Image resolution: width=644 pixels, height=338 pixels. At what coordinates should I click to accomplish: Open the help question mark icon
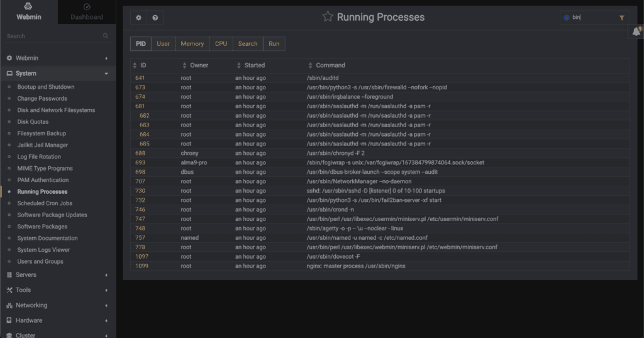155,18
